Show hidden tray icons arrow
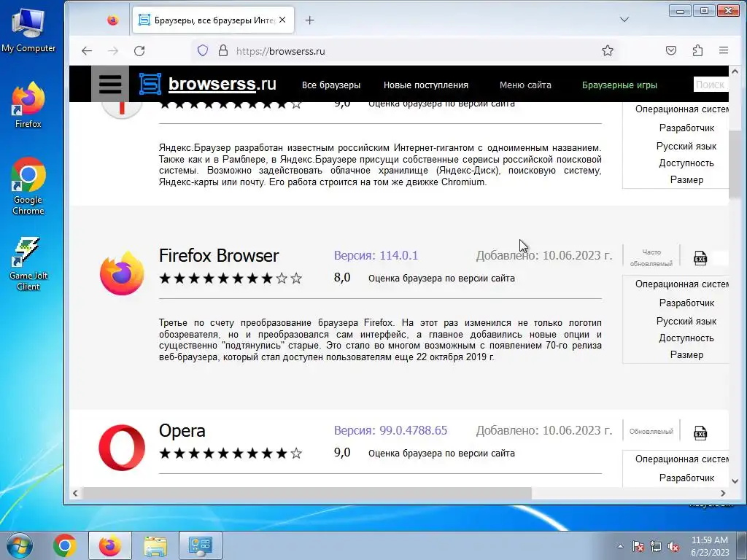This screenshot has height=560, width=747. point(620,546)
